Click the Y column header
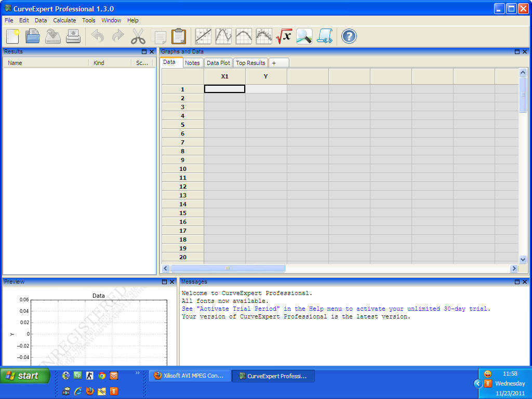532x399 pixels. tap(266, 76)
